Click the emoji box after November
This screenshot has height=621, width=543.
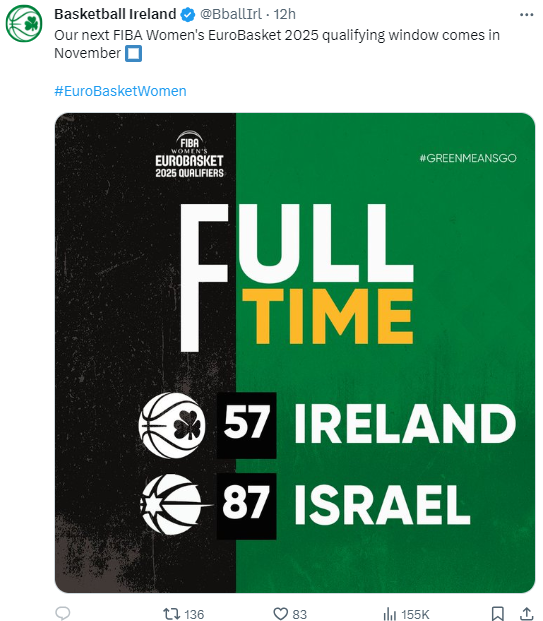(133, 53)
